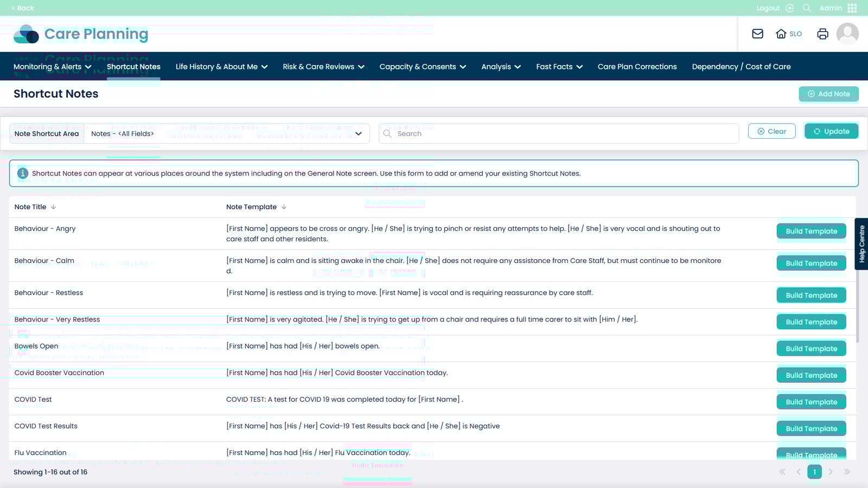The image size is (868, 488).
Task: Click the Logout icon
Action: tap(790, 8)
